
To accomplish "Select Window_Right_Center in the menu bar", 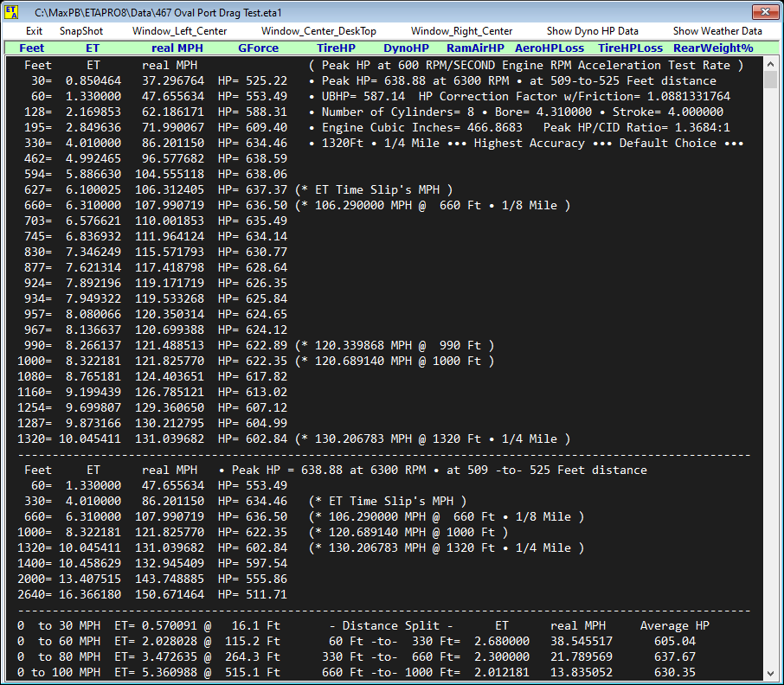I will pos(461,31).
